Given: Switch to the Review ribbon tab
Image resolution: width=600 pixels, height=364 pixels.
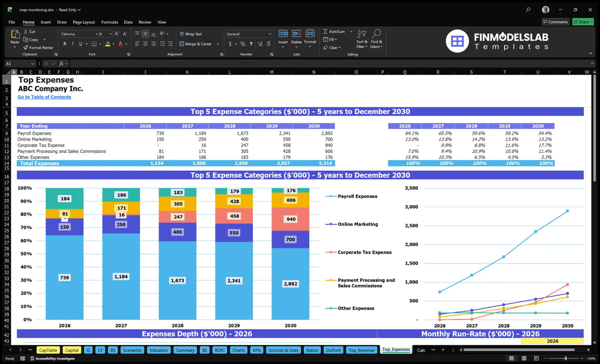Looking at the screenshot, I should pos(145,22).
